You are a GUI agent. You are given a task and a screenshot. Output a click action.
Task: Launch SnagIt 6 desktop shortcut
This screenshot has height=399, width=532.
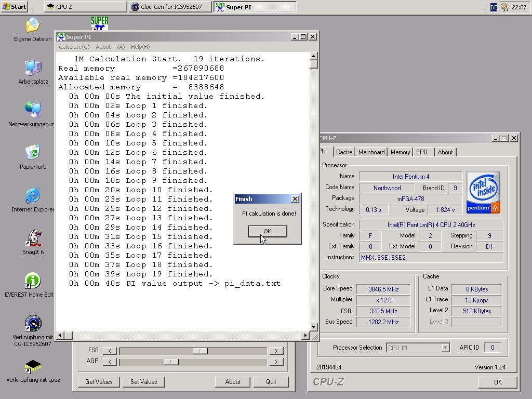pyautogui.click(x=33, y=238)
